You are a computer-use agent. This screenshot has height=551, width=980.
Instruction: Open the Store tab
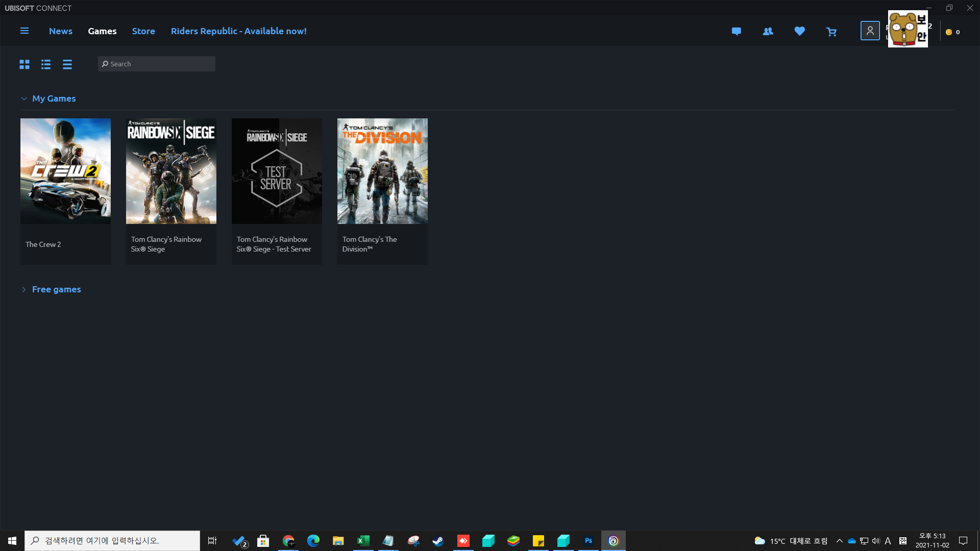click(x=143, y=31)
